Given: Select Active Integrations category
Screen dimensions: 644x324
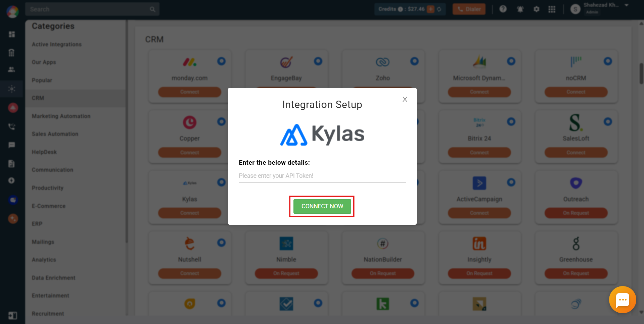Looking at the screenshot, I should click(57, 44).
